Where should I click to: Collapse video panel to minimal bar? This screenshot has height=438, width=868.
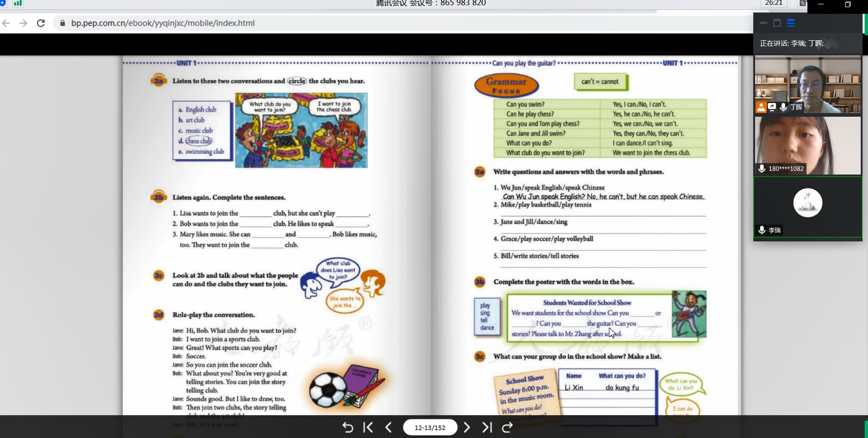click(x=763, y=23)
